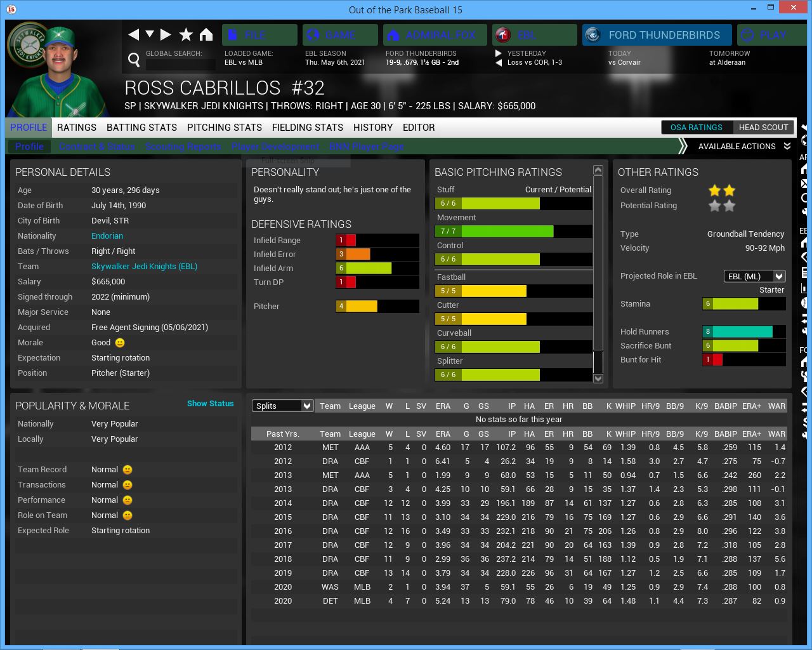Click the bookmark star icon
This screenshot has height=650, width=812.
186,35
